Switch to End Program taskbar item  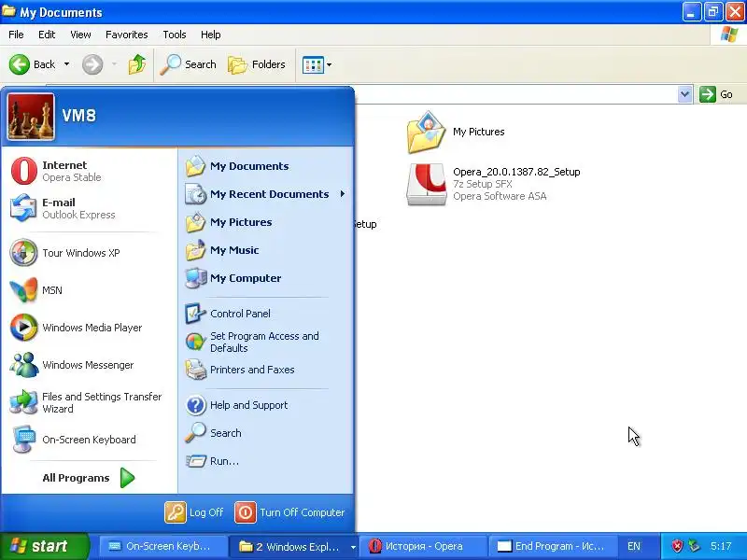553,546
